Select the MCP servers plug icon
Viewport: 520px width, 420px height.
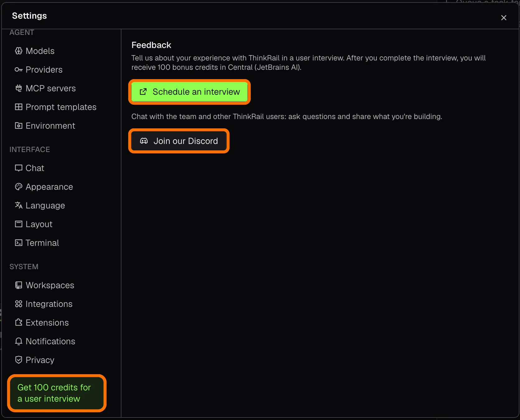(19, 88)
